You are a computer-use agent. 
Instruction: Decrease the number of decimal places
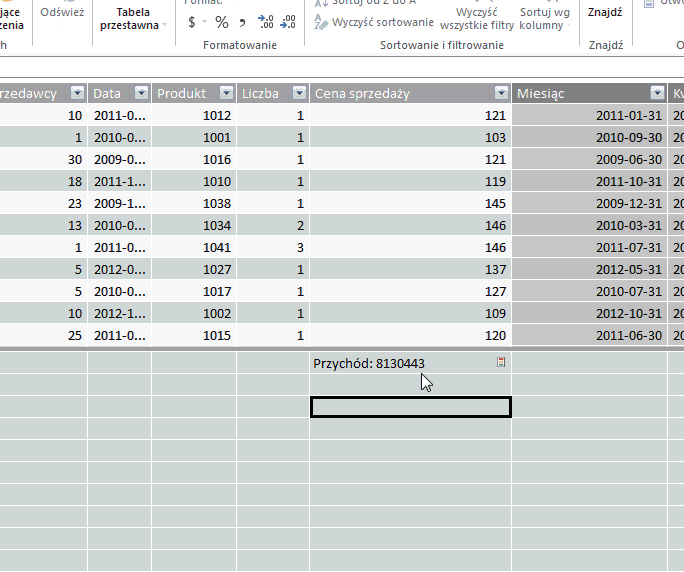[x=287, y=22]
